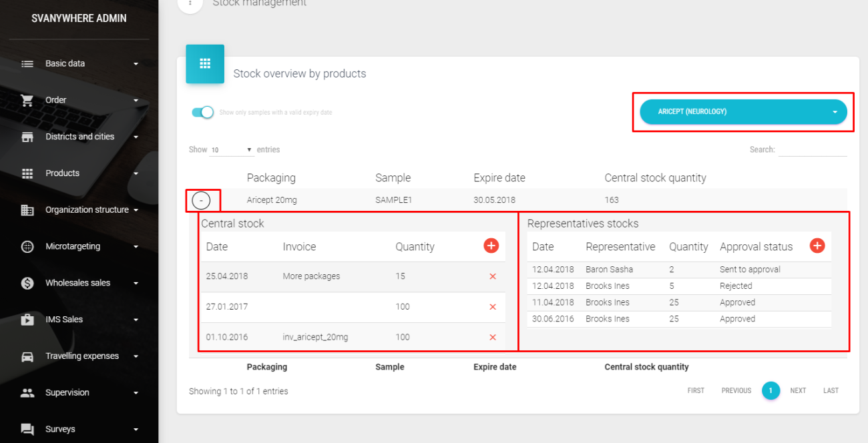Click the red plus in Central stock
Screen dimensions: 868x443
pos(491,246)
